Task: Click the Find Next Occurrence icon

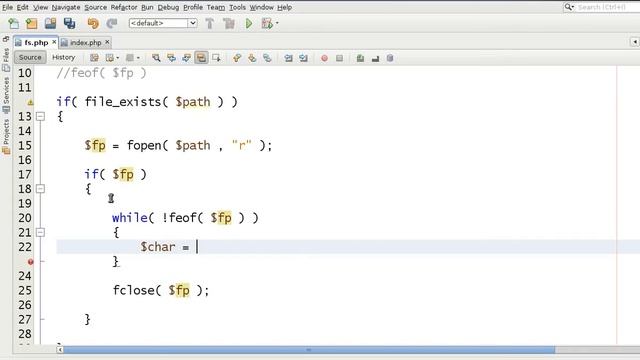Action: [187, 58]
